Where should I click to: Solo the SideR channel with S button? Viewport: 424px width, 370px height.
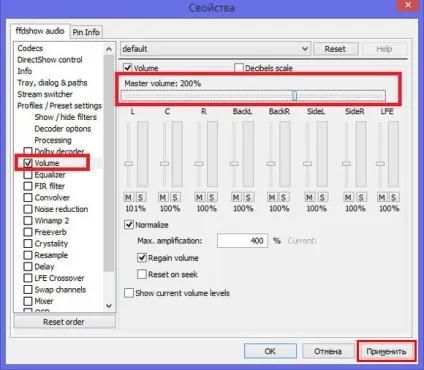(361, 197)
